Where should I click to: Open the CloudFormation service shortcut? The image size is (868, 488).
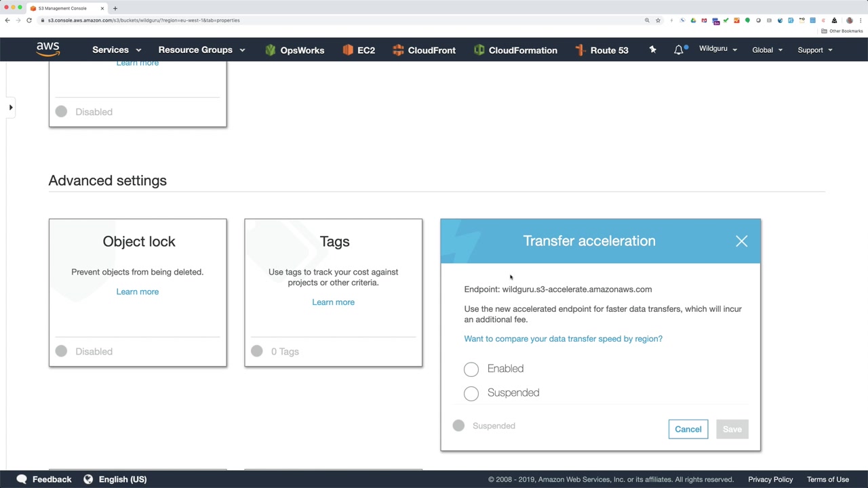click(515, 50)
